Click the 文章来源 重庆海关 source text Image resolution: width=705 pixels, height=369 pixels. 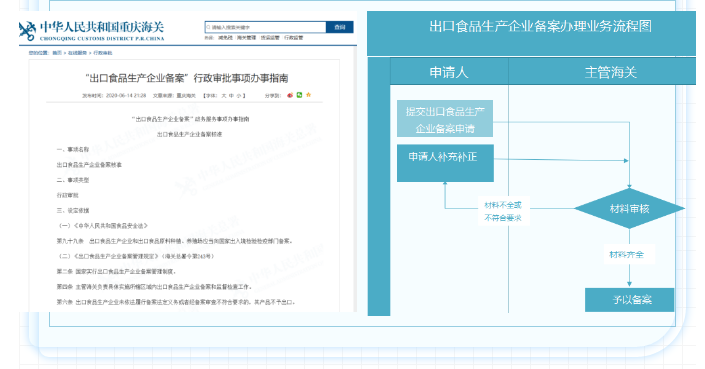tap(174, 96)
